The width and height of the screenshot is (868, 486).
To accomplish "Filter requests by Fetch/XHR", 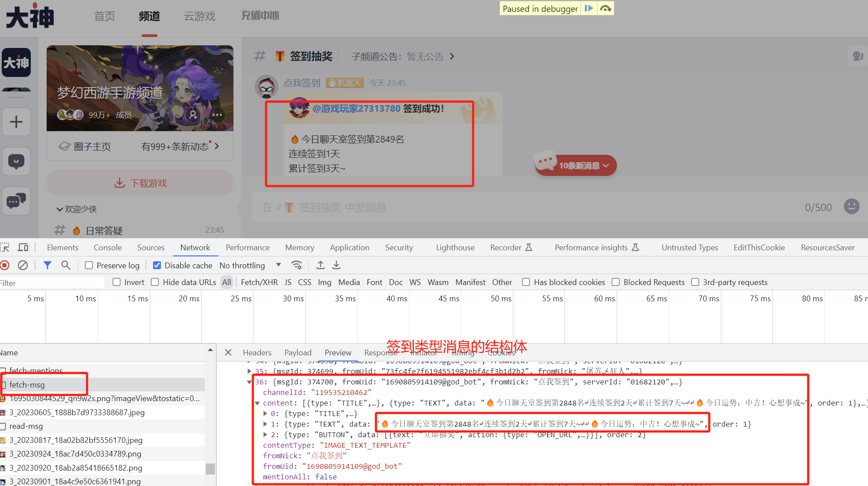I will click(x=259, y=282).
